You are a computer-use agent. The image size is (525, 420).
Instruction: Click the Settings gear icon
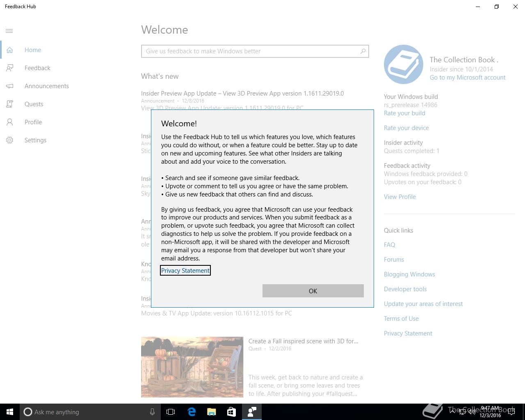tap(9, 140)
